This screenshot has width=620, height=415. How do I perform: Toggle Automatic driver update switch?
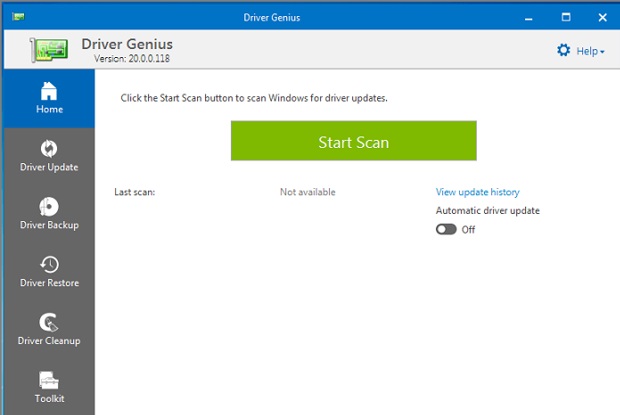(446, 229)
